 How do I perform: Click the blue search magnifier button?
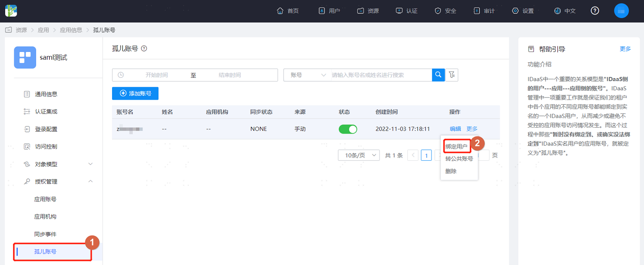click(438, 75)
